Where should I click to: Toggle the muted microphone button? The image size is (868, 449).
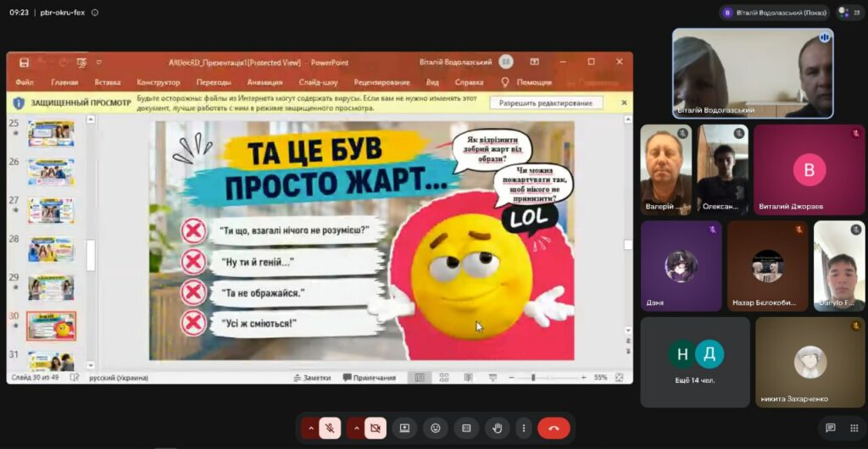(330, 428)
